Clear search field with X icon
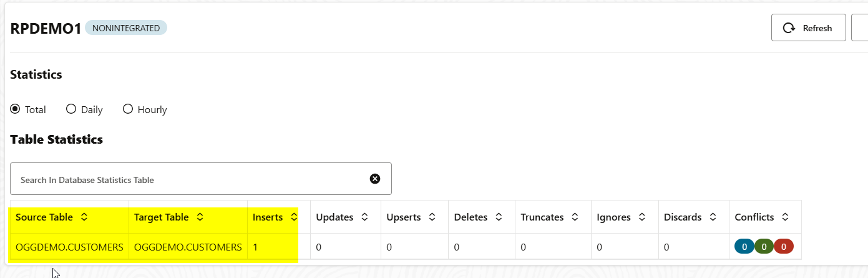 point(375,179)
